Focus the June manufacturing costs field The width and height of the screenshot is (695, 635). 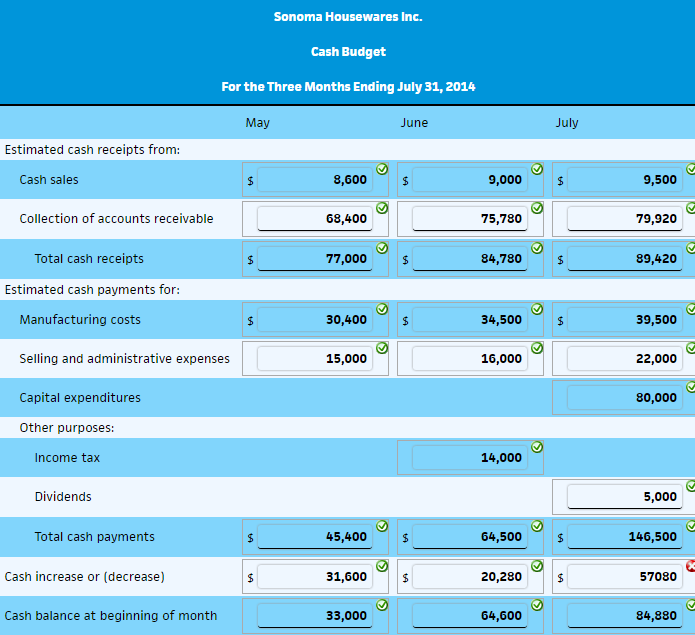[x=470, y=320]
